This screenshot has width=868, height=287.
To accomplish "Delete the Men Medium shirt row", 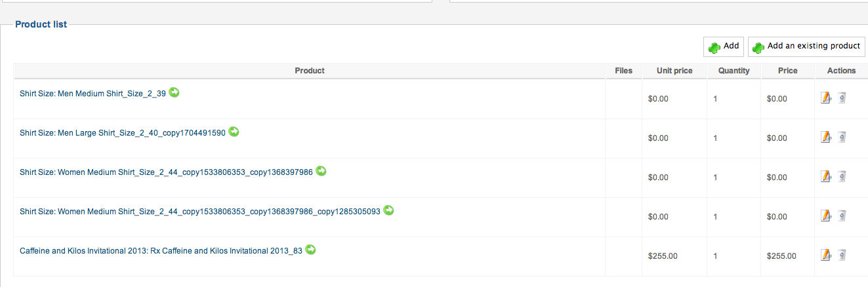I will [842, 98].
